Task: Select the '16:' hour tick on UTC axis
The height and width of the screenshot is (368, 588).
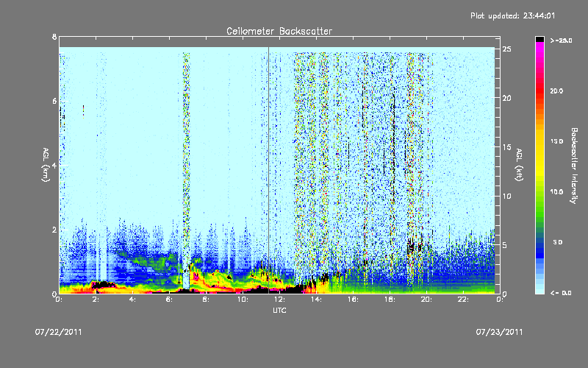Action: [x=353, y=300]
